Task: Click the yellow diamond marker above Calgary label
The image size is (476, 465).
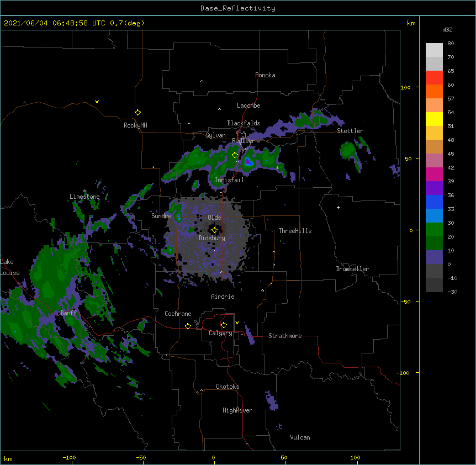Action: click(224, 325)
